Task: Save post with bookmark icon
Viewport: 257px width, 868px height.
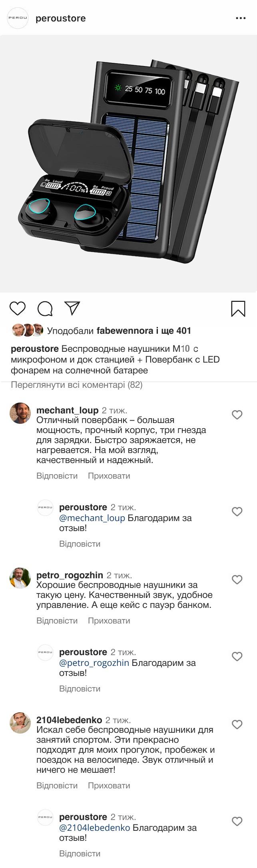Action: (x=238, y=309)
